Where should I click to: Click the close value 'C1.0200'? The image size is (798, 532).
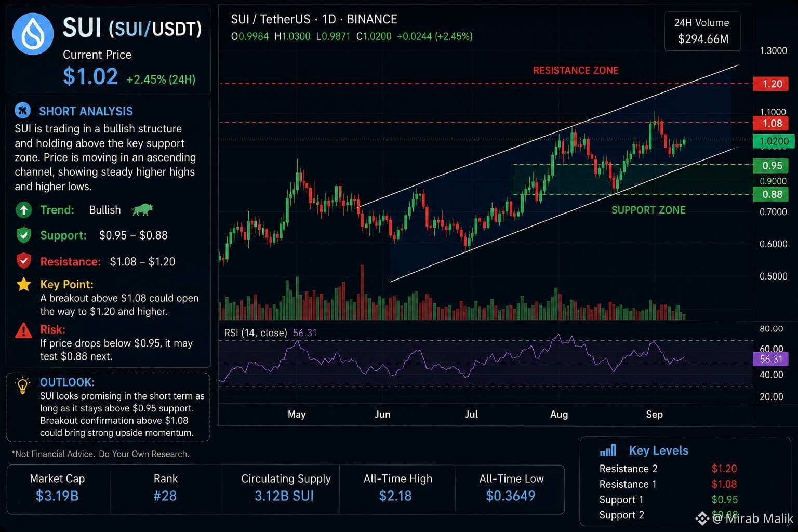[x=374, y=36]
